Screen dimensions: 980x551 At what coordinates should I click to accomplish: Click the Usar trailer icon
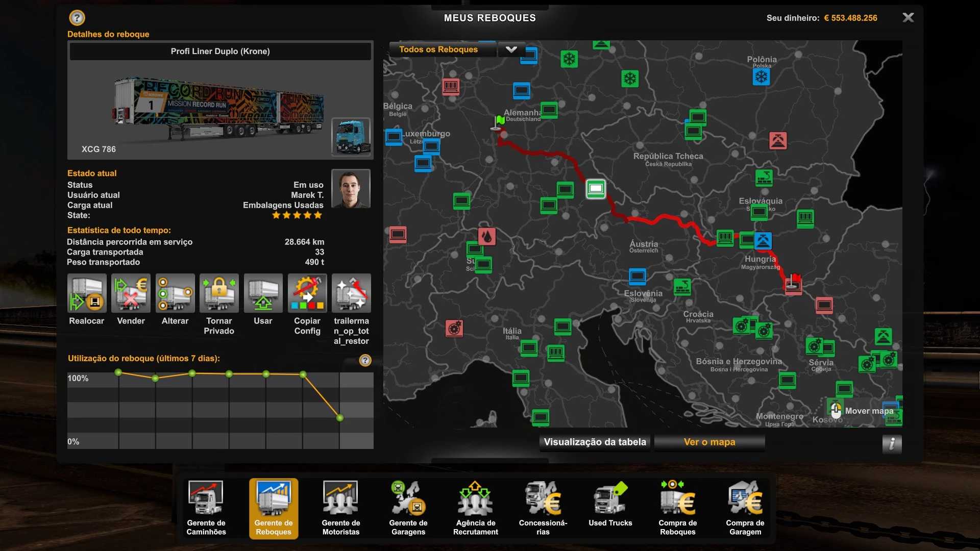[263, 293]
